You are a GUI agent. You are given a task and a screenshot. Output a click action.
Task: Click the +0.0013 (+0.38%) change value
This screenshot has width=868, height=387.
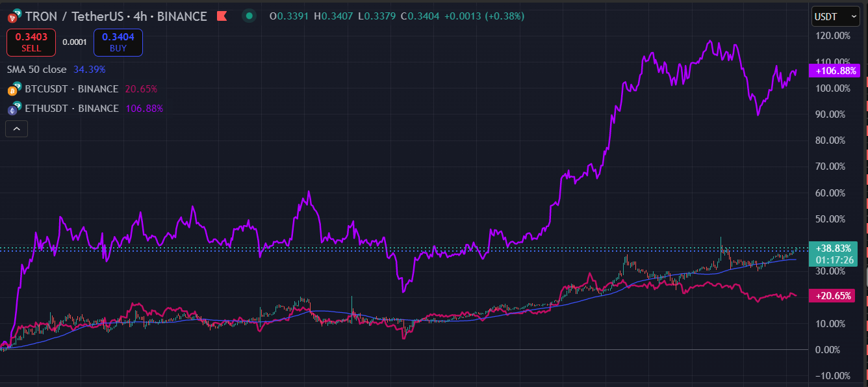(484, 16)
